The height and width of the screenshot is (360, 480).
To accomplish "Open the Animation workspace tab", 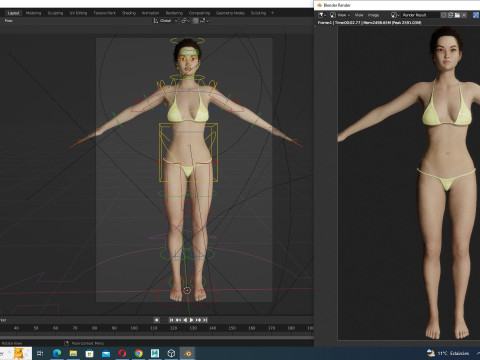I will pos(150,13).
